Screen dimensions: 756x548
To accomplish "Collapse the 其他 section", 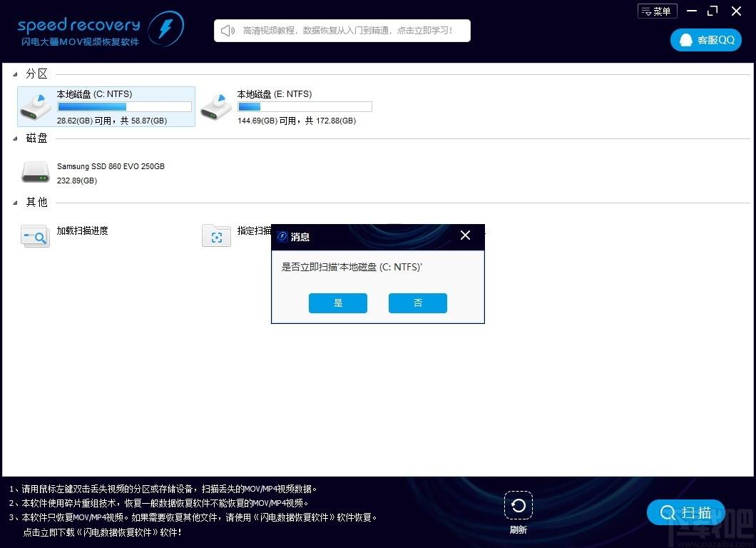I will click(x=16, y=203).
